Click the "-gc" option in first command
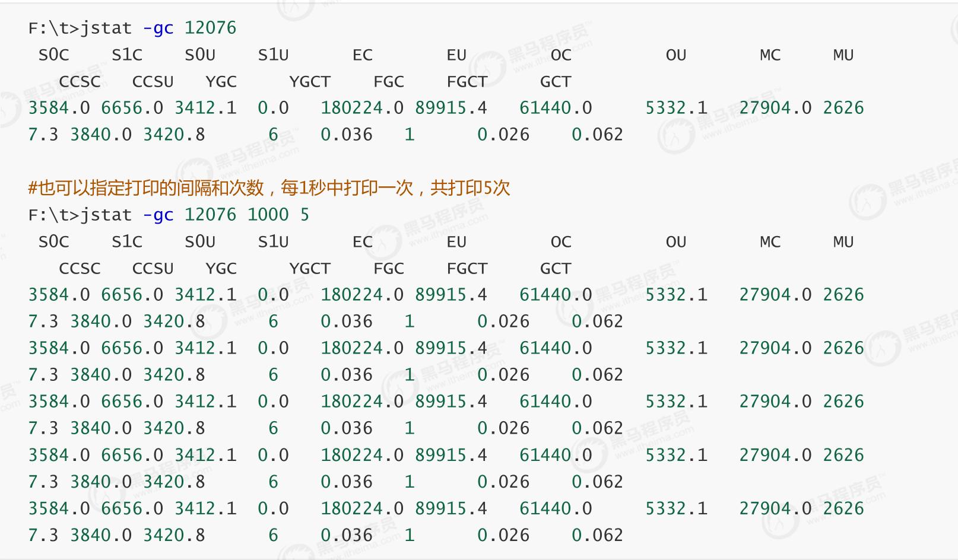 coord(158,28)
